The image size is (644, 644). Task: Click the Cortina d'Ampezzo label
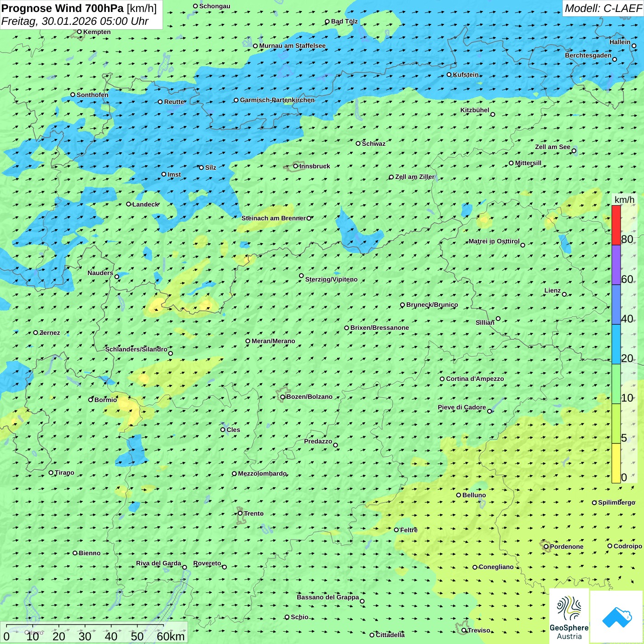point(475,379)
